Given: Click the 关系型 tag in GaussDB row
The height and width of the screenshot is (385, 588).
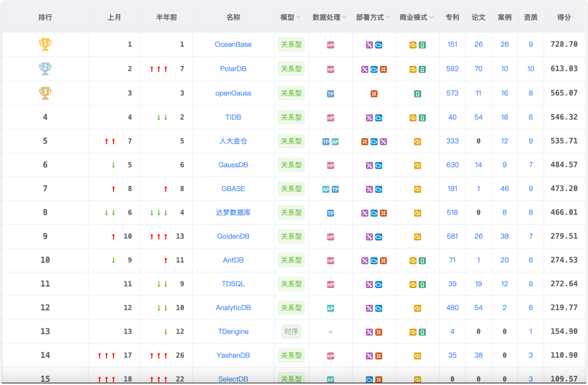Looking at the screenshot, I should click(x=291, y=165).
